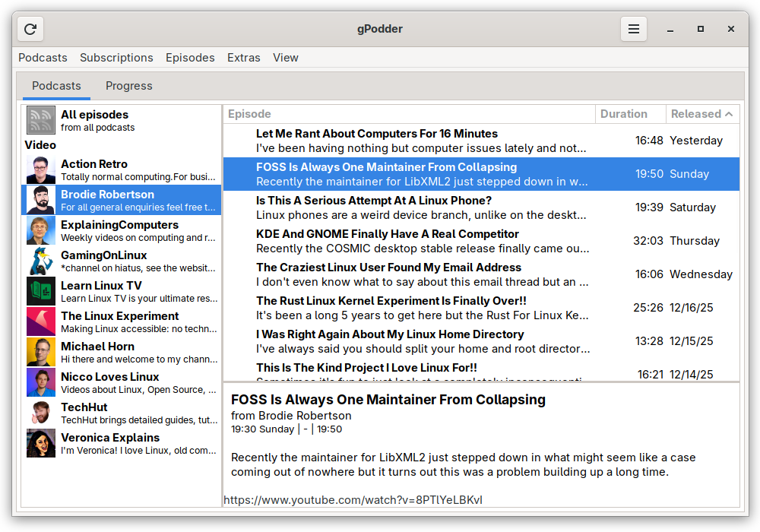Click the episode details heading title

(388, 400)
